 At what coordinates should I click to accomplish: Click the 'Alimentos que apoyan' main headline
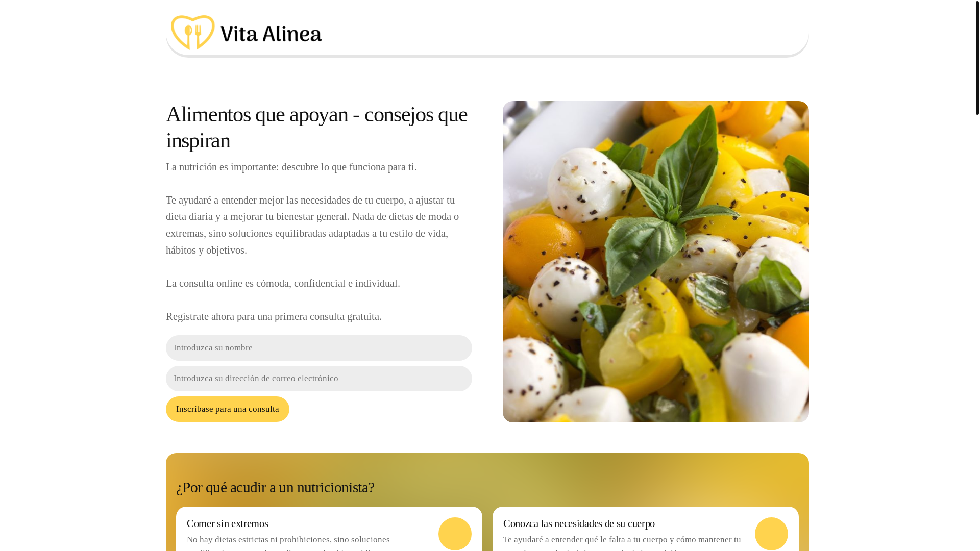click(316, 127)
